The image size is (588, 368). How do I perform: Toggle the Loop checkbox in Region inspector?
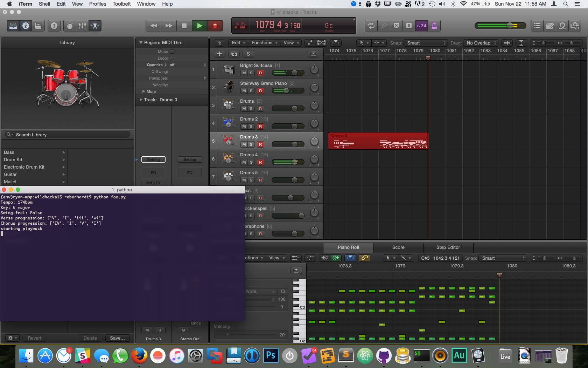tap(172, 58)
